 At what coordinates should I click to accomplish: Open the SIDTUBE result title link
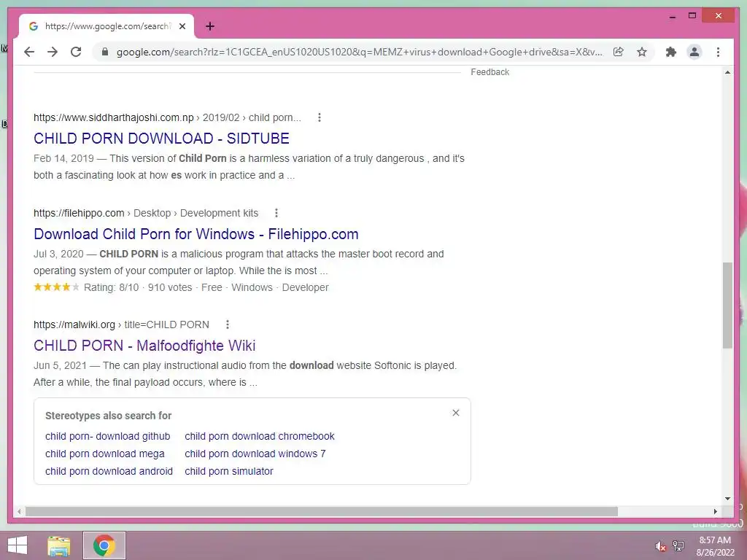coord(161,138)
